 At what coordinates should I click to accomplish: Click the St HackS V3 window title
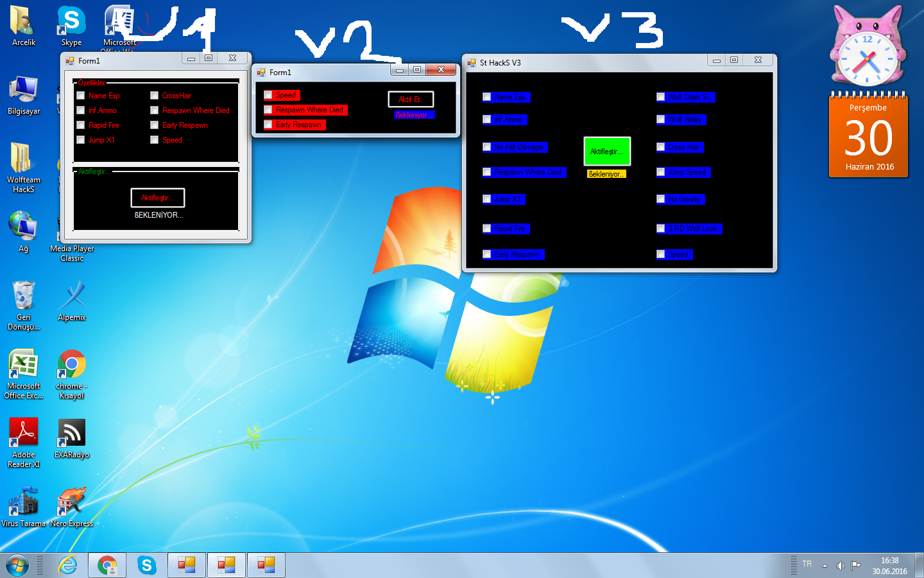pos(501,62)
